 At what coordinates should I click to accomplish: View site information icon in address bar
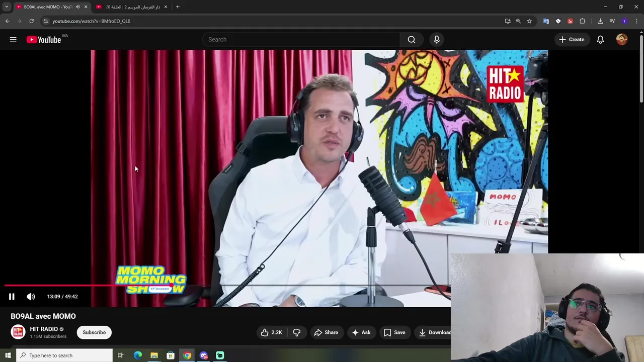point(46,21)
